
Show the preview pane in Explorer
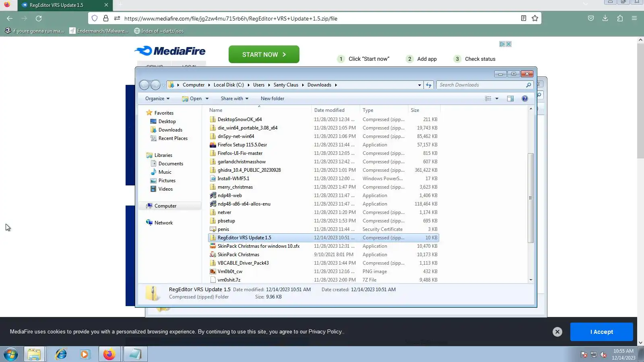pyautogui.click(x=510, y=99)
